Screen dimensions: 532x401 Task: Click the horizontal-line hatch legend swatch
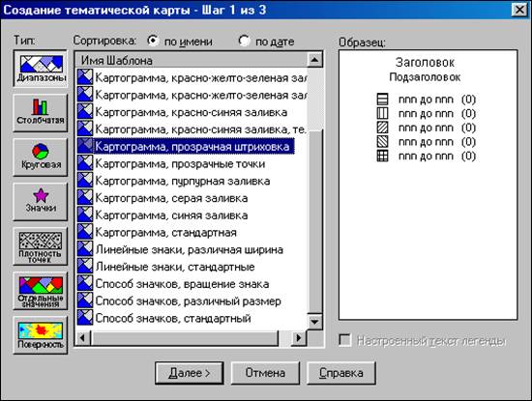(x=383, y=99)
